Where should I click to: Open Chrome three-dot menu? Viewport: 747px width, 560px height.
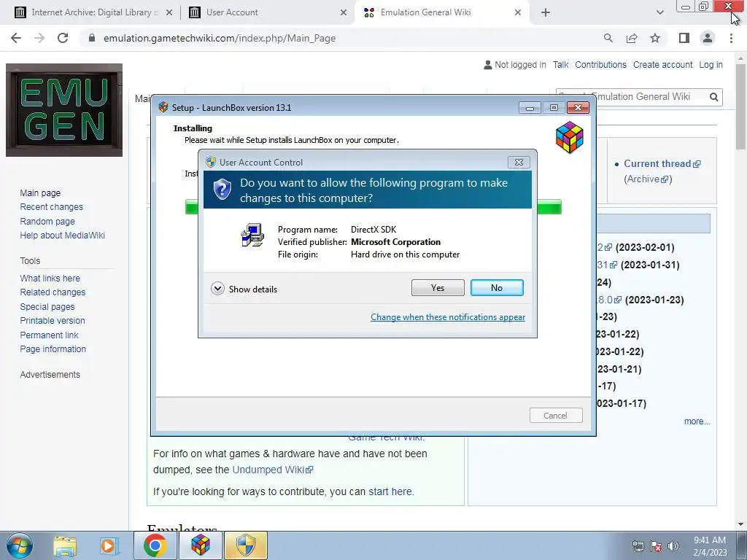click(x=731, y=38)
